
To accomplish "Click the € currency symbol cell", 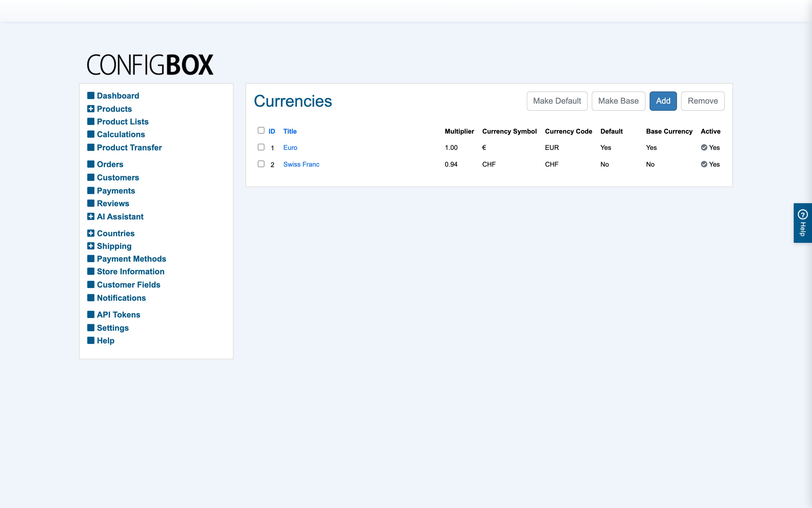I will coord(484,148).
